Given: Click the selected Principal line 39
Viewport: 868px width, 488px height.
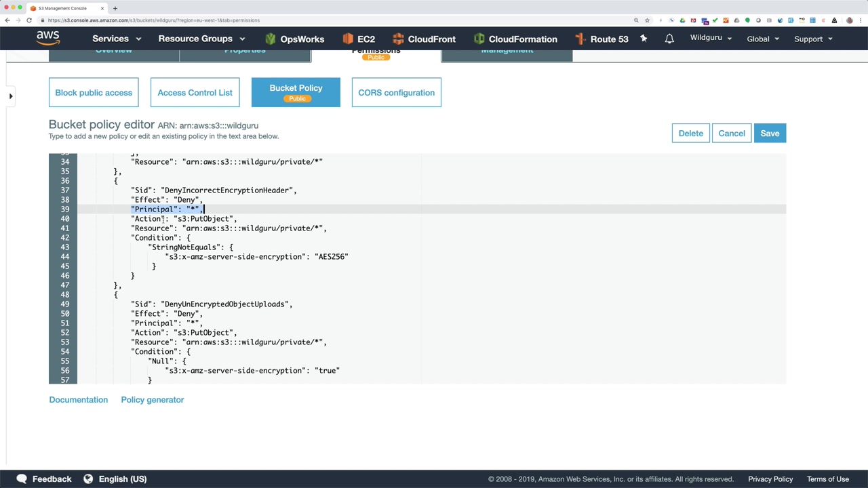Looking at the screenshot, I should (x=167, y=209).
